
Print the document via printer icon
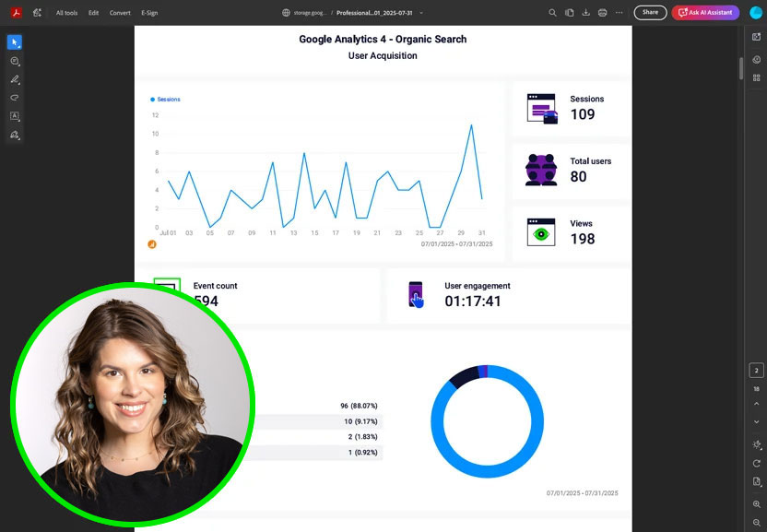click(x=602, y=13)
